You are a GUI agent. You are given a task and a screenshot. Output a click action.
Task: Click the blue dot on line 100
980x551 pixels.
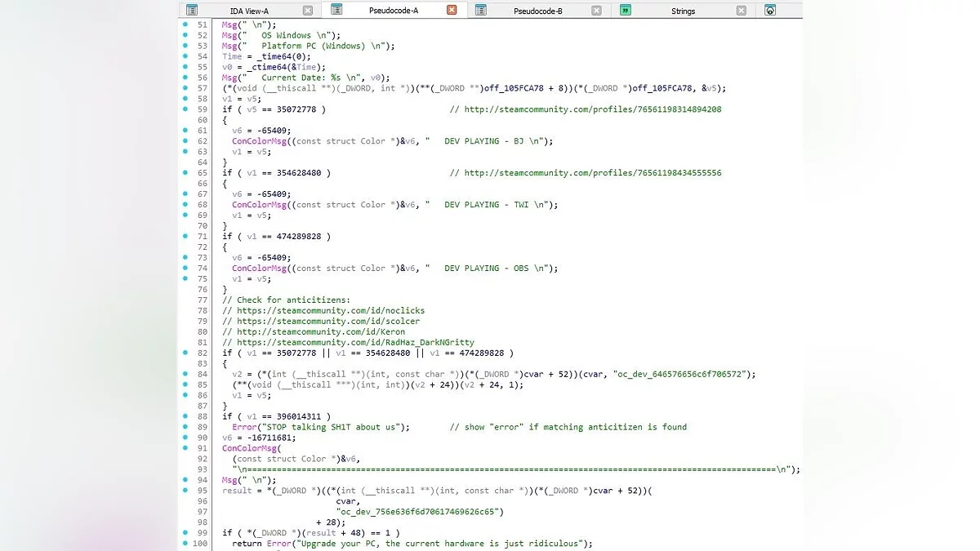coord(185,544)
